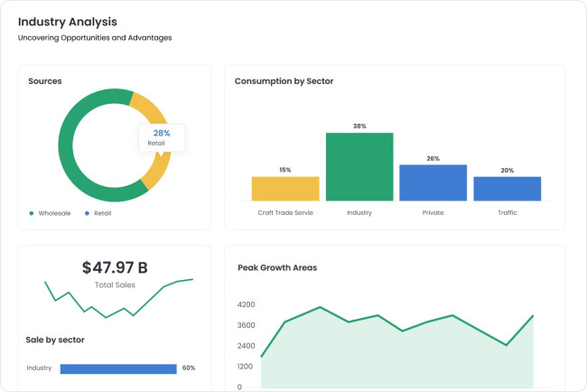Click the Peak Growth Areas title
The height and width of the screenshot is (392, 587).
(x=277, y=267)
